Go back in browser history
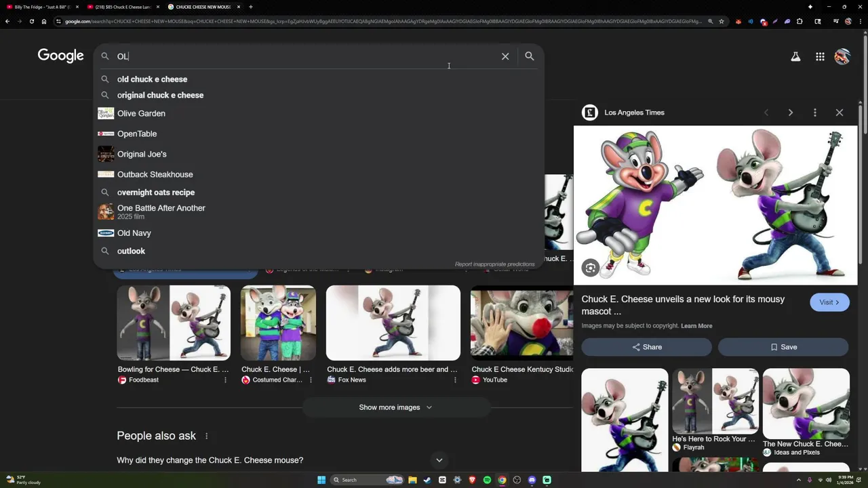Image resolution: width=868 pixels, height=488 pixels. [x=7, y=22]
